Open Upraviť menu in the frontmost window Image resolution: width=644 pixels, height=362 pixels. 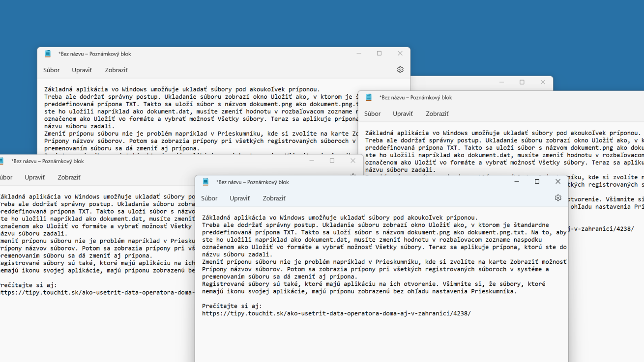(239, 198)
